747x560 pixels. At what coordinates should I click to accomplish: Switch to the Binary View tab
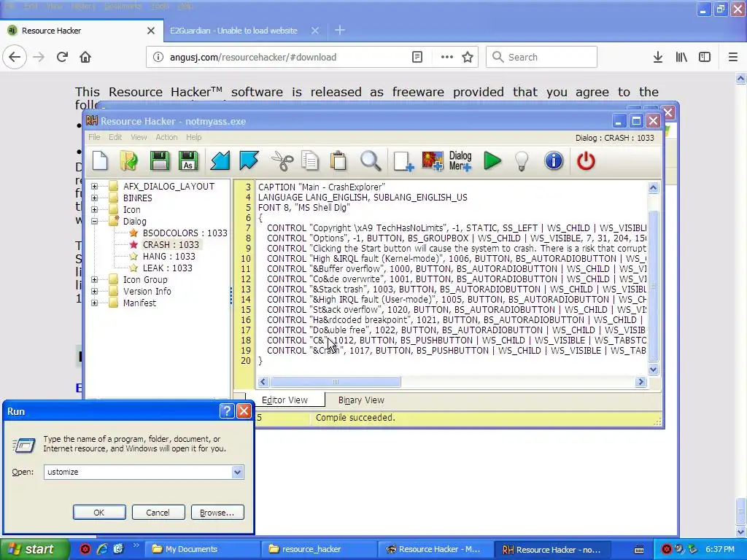pos(361,400)
